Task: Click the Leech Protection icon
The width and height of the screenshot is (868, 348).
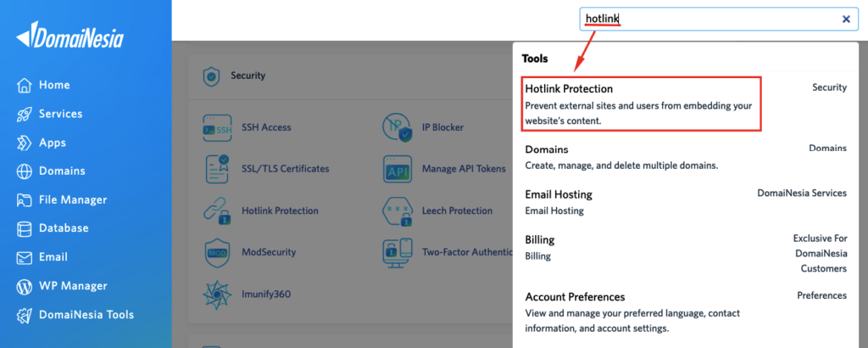Action: 397,211
